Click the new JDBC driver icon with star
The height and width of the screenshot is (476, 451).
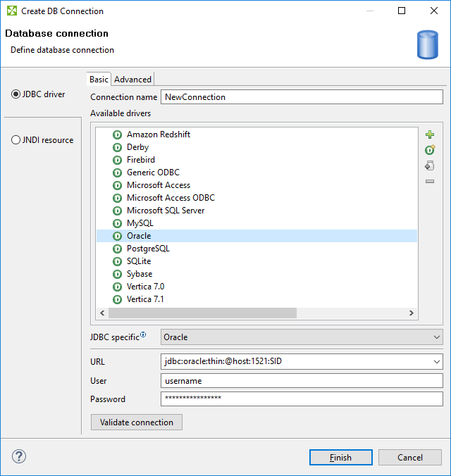[430, 150]
